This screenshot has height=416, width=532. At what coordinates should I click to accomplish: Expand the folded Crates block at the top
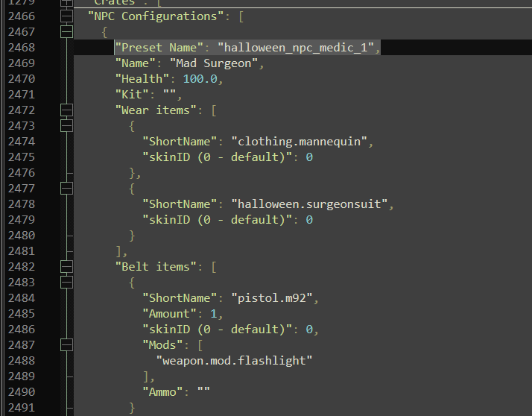pyautogui.click(x=66, y=2)
